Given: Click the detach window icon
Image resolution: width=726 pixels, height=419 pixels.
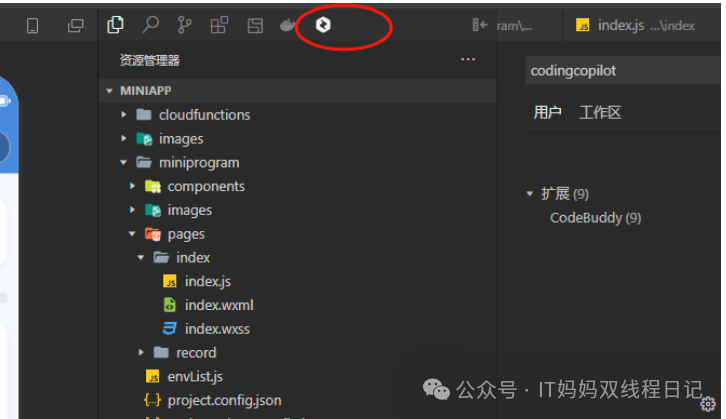Looking at the screenshot, I should 75,25.
